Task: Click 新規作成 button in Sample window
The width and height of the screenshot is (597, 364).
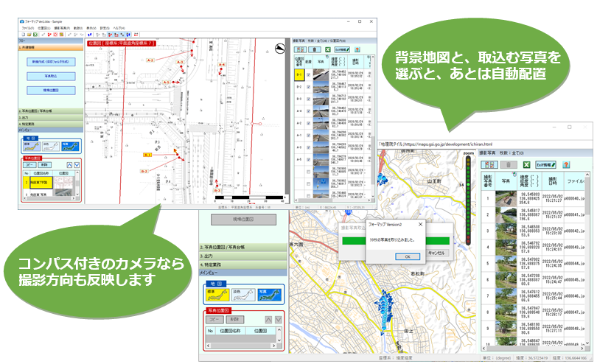Action: coord(51,62)
